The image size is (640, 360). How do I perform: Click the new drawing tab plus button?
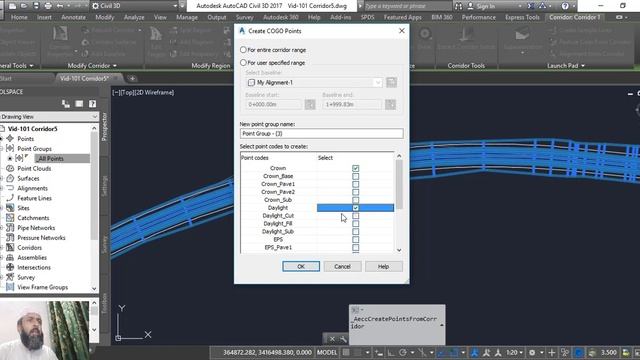[132, 78]
